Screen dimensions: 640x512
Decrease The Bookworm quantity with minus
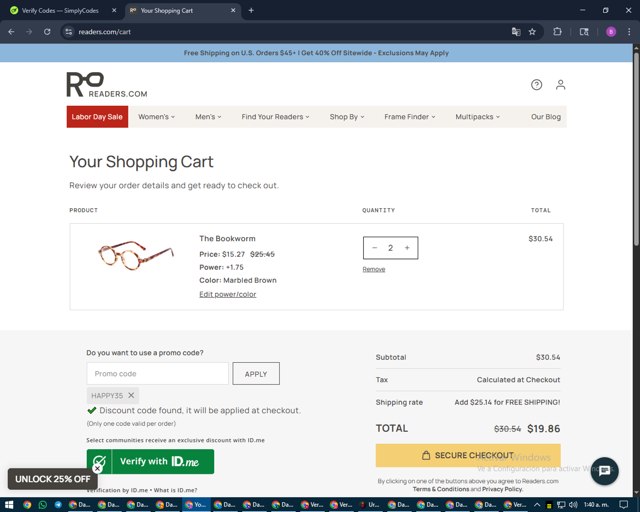pos(375,247)
